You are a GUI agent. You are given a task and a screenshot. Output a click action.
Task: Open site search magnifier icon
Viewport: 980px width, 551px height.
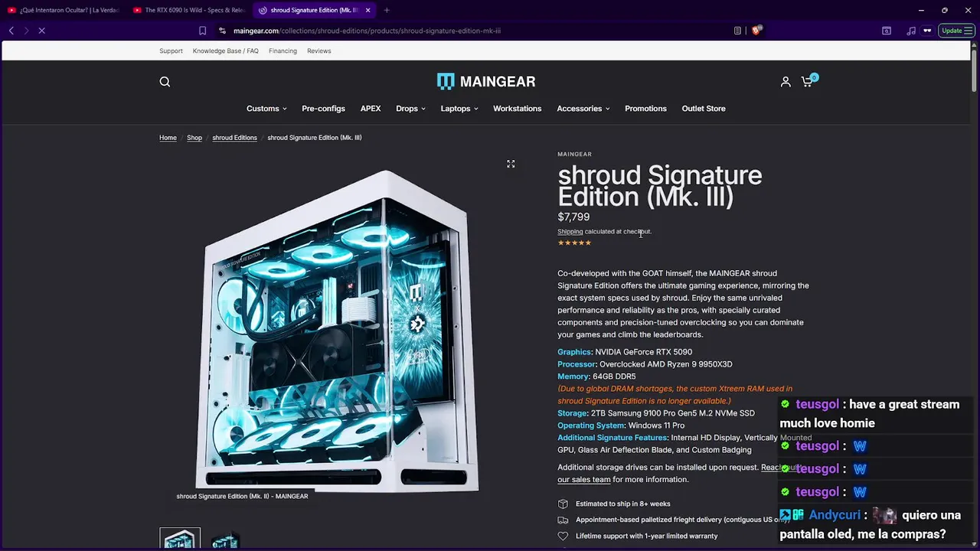tap(165, 82)
